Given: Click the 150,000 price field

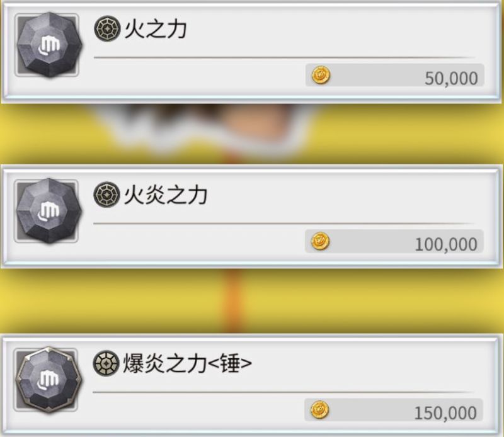Looking at the screenshot, I should pos(393,410).
